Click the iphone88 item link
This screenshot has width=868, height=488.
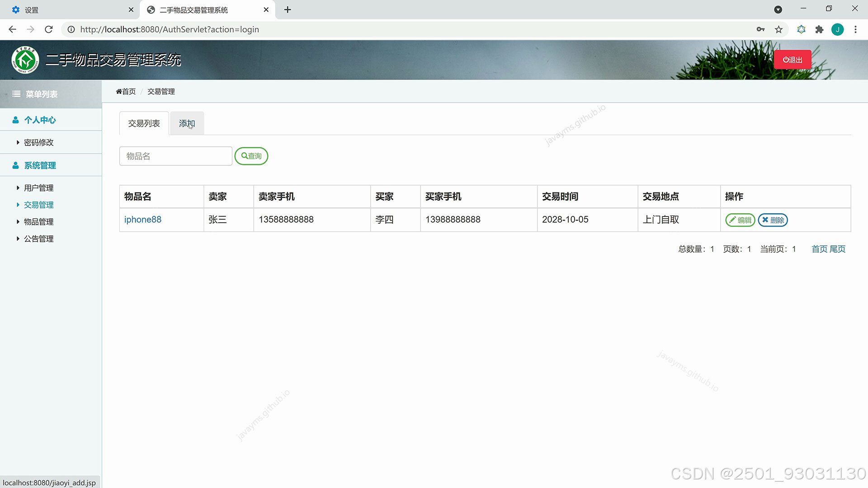pyautogui.click(x=143, y=220)
